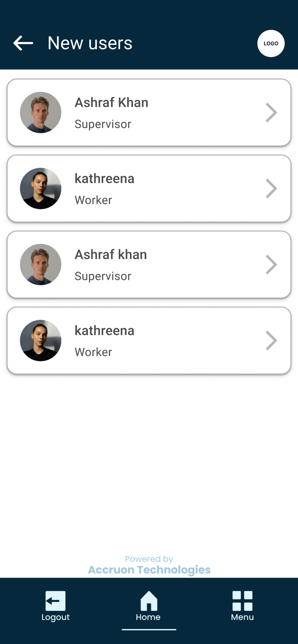
Task: Click the New users title text
Action: [x=89, y=43]
